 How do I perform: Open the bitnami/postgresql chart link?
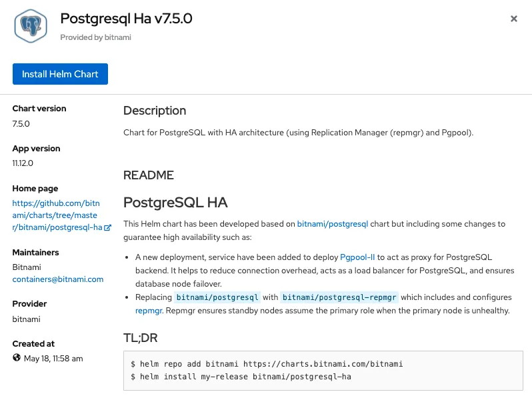(x=332, y=224)
